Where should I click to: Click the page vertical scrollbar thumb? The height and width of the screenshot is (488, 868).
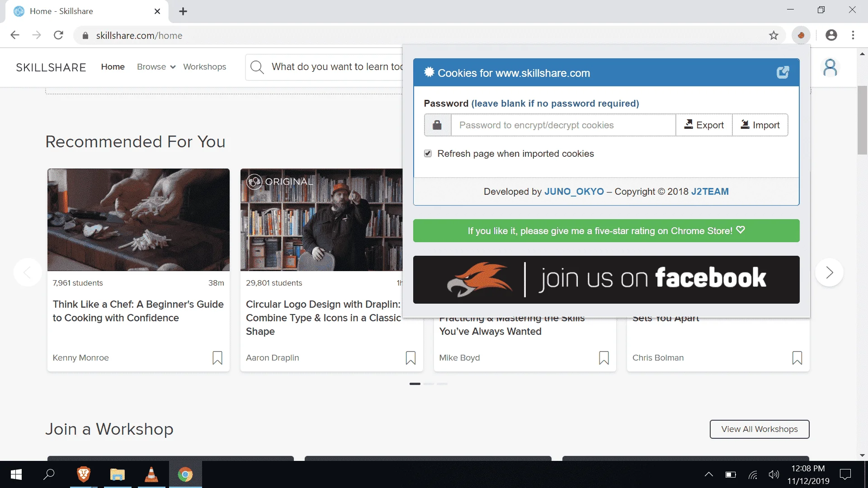tap(862, 120)
